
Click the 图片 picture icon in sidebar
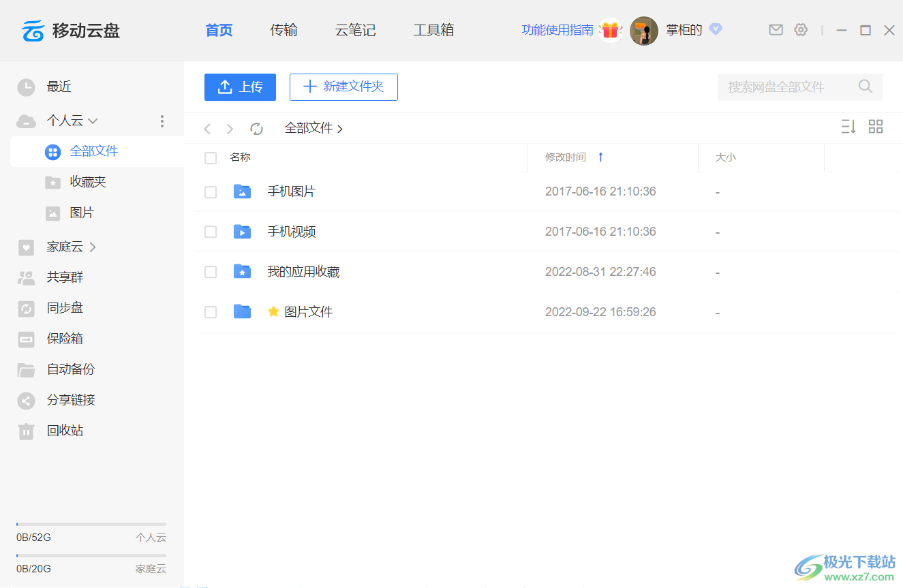52,213
